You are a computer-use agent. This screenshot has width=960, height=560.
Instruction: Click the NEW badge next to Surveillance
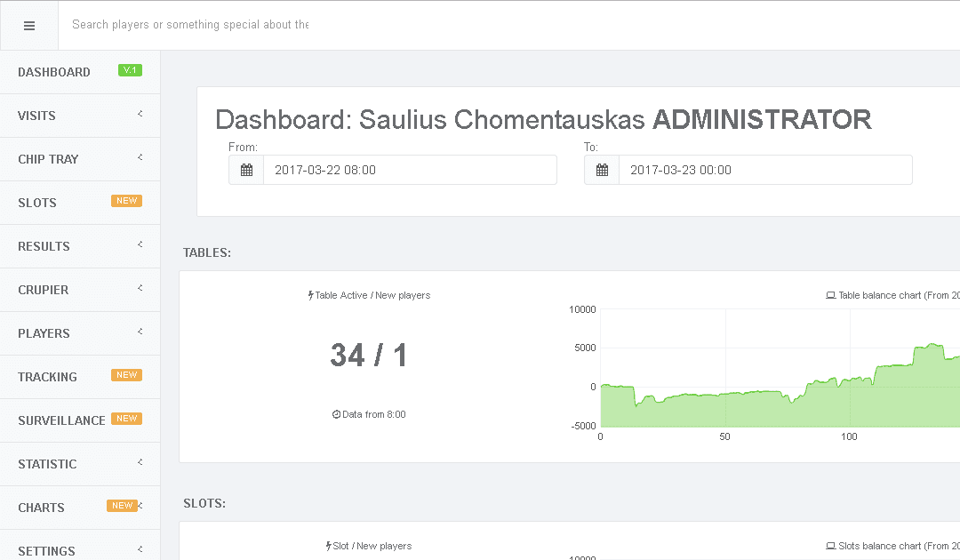(126, 419)
